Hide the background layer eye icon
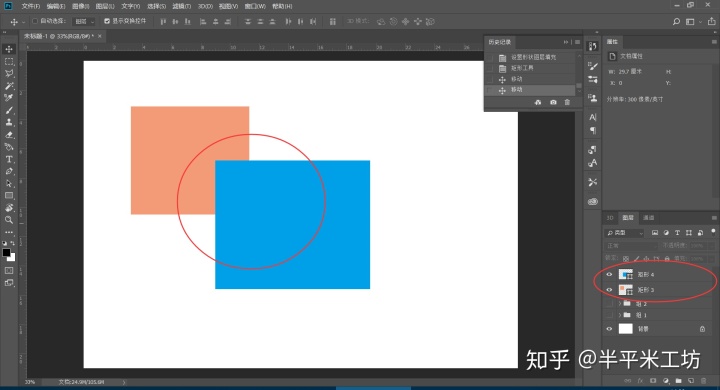720x390 pixels. pos(609,329)
